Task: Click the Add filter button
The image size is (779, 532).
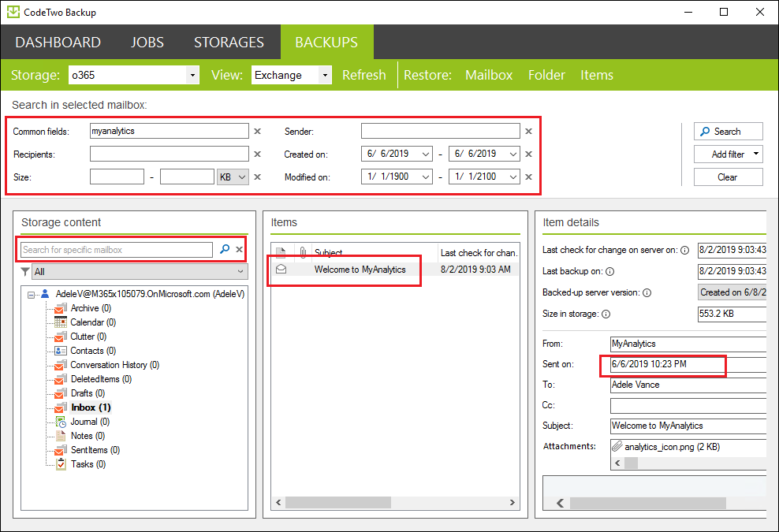Action: (x=729, y=154)
